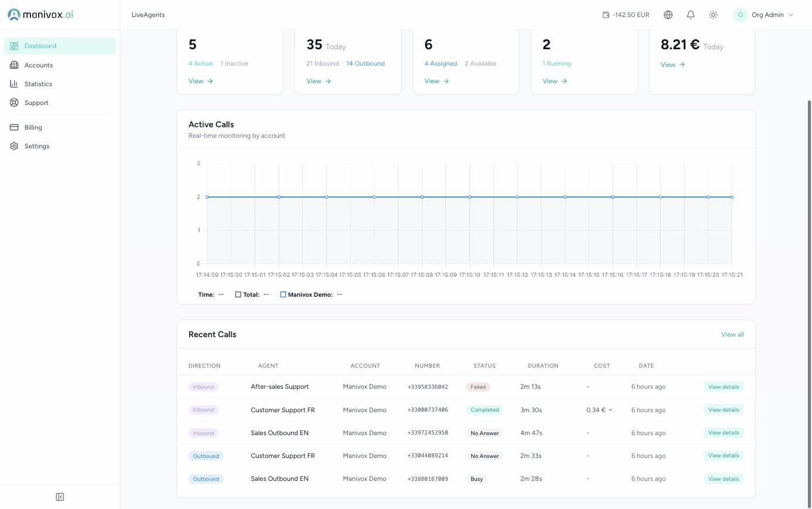Open Settings from the sidebar
The image size is (812, 509).
point(60,146)
